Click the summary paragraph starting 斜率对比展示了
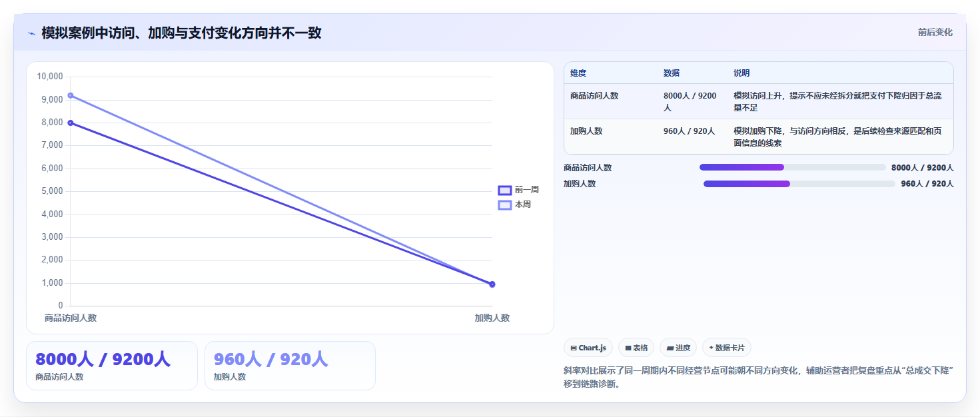980x417 pixels. click(x=759, y=377)
